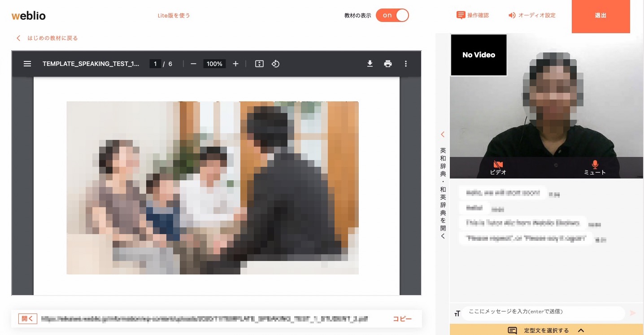Viewport: 644px width, 335px height.
Task: Click the fit to page icon
Action: (259, 64)
